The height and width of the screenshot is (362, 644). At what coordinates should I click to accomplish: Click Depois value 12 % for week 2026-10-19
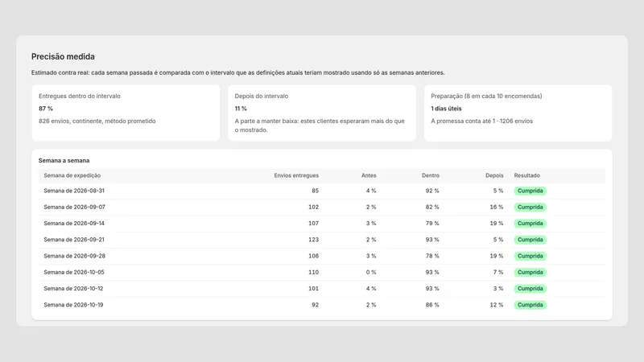coord(496,305)
